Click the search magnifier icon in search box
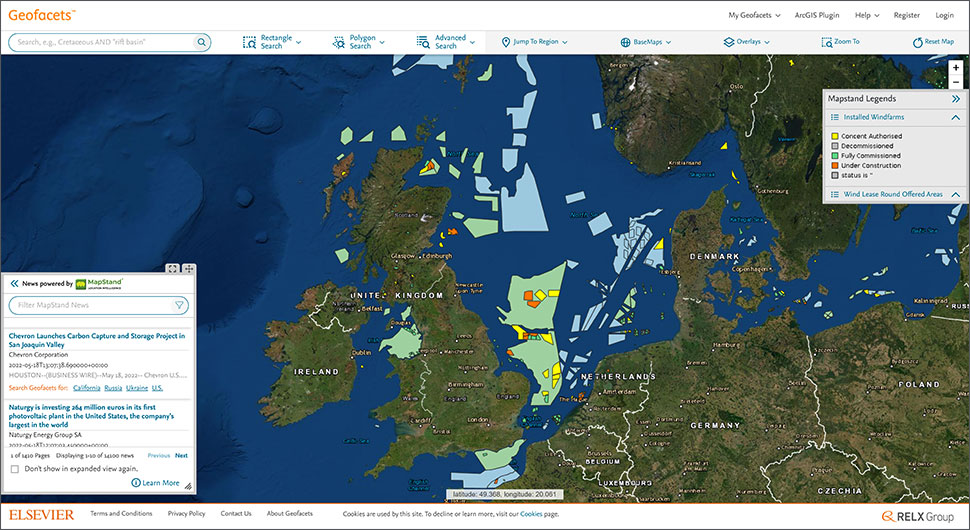The width and height of the screenshot is (970, 530). tap(201, 42)
